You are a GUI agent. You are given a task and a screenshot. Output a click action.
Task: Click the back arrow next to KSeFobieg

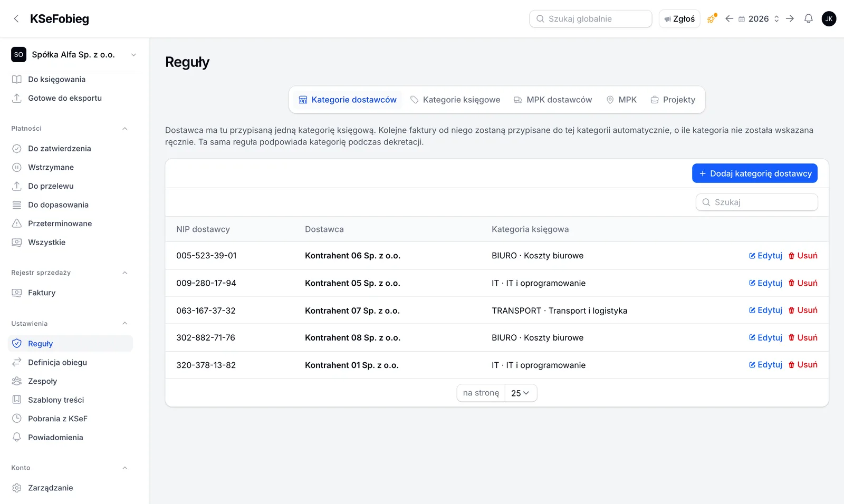click(x=16, y=19)
